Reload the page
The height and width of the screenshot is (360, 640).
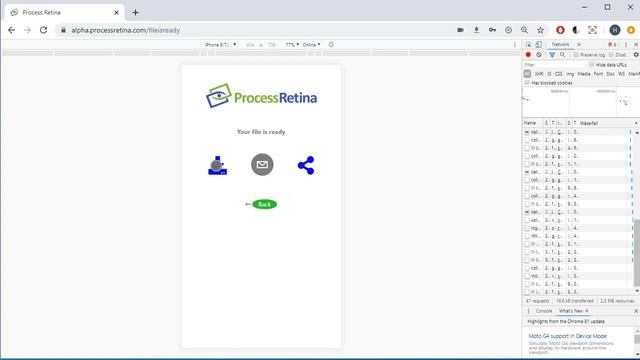click(43, 30)
